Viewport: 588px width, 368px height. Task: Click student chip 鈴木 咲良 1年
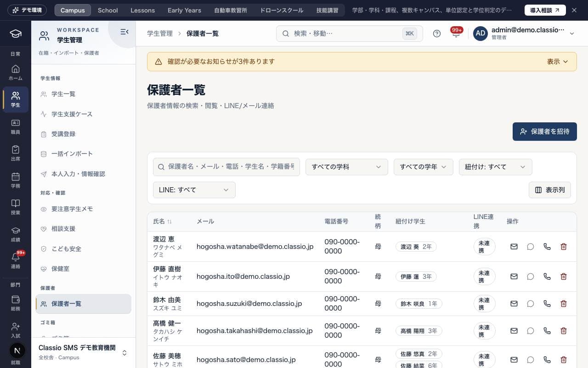click(x=419, y=304)
